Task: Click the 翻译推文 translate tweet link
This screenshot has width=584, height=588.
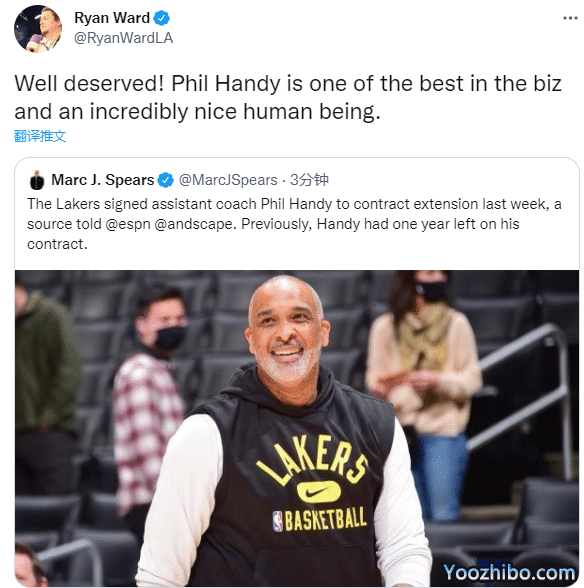Action: 40,136
